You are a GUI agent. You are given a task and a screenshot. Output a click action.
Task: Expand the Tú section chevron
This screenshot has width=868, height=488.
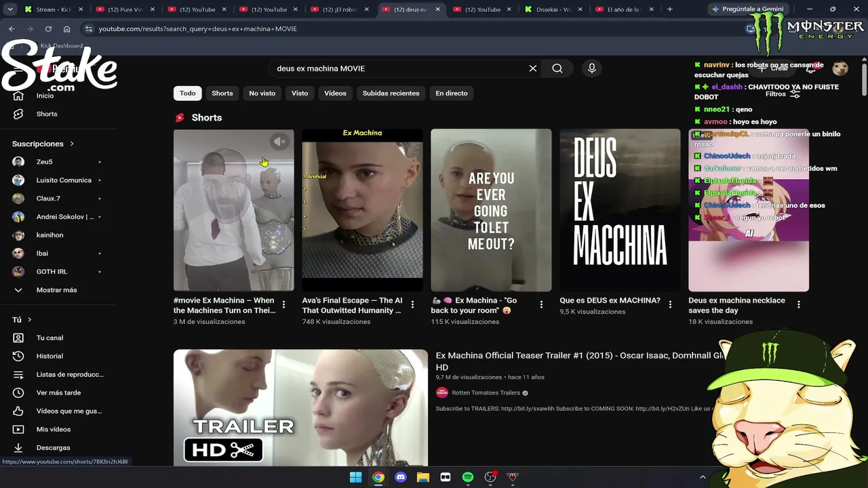30,320
